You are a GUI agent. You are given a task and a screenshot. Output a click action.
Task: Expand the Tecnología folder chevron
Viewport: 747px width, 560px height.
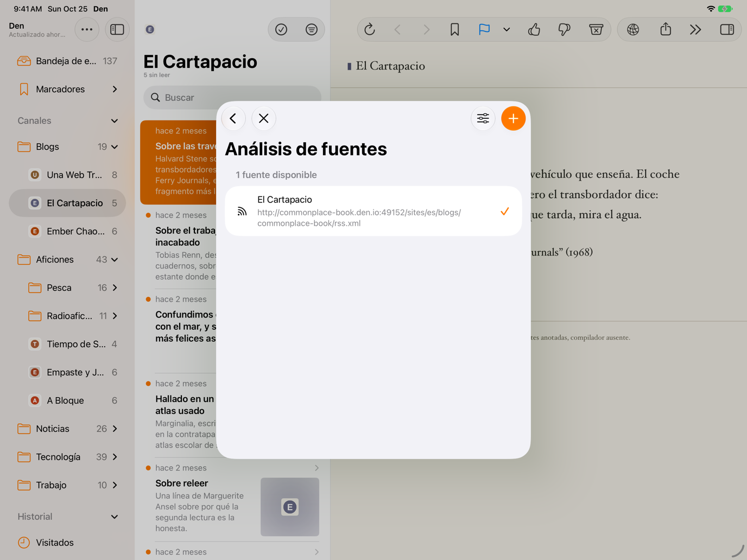coord(115,457)
